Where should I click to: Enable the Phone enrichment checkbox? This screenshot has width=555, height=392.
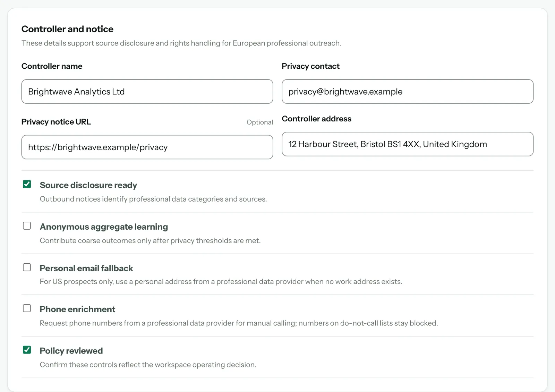pyautogui.click(x=27, y=308)
